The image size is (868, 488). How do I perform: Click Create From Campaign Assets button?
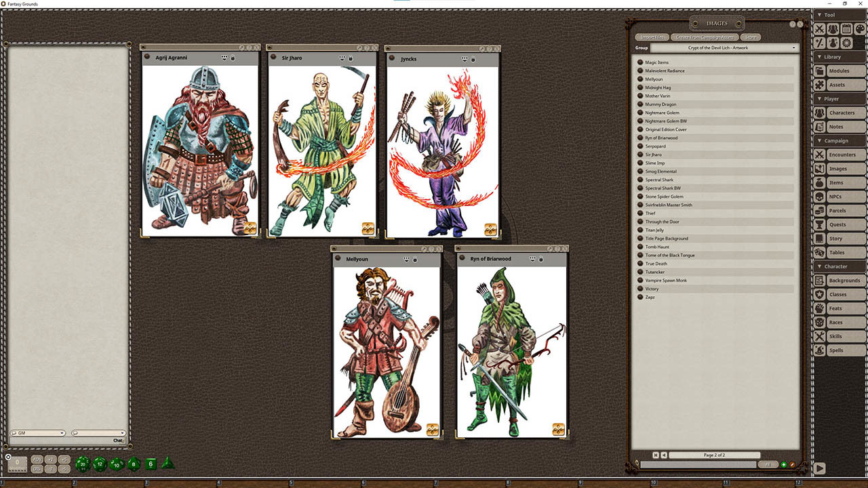pyautogui.click(x=705, y=37)
